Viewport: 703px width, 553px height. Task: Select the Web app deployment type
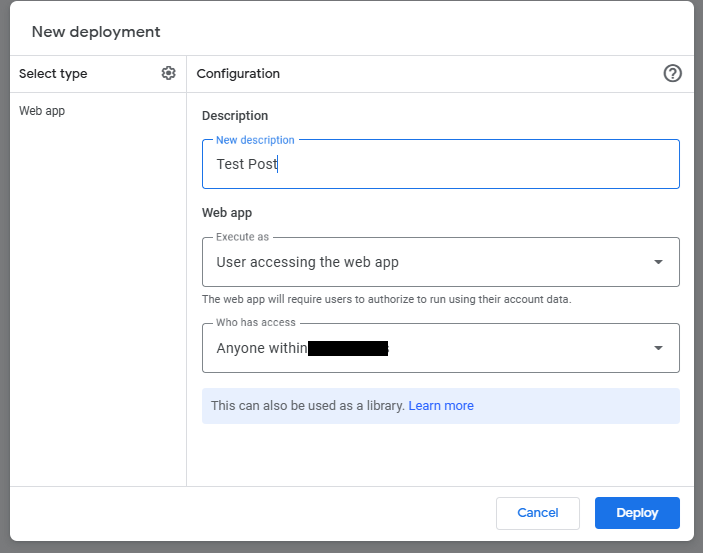pos(42,111)
